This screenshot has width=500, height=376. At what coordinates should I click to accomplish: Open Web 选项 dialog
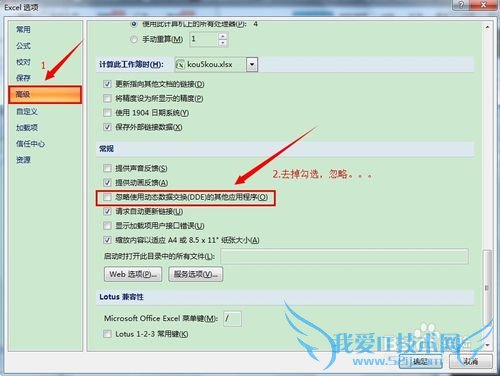click(133, 274)
